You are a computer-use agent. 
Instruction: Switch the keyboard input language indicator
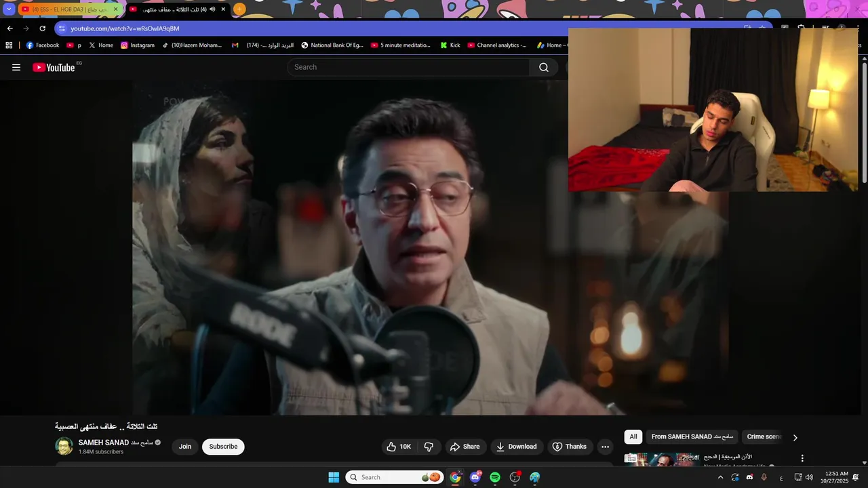point(781,477)
